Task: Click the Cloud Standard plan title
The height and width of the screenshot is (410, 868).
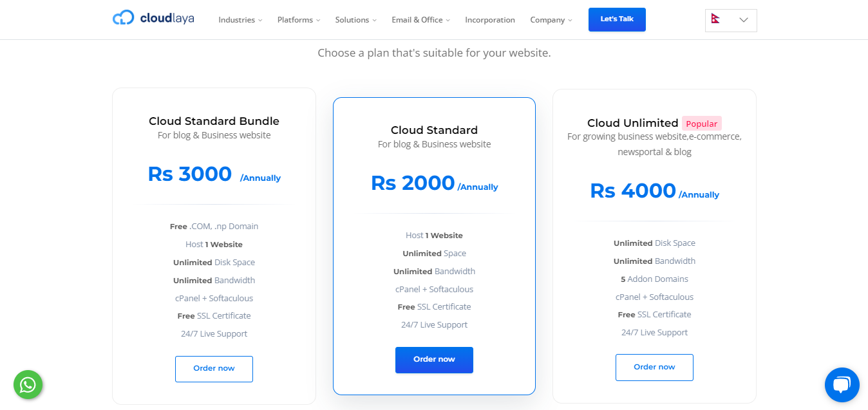Action: point(434,129)
